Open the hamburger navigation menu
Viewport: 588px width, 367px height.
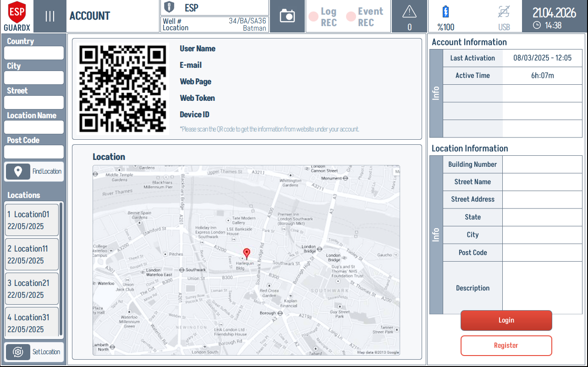(49, 16)
